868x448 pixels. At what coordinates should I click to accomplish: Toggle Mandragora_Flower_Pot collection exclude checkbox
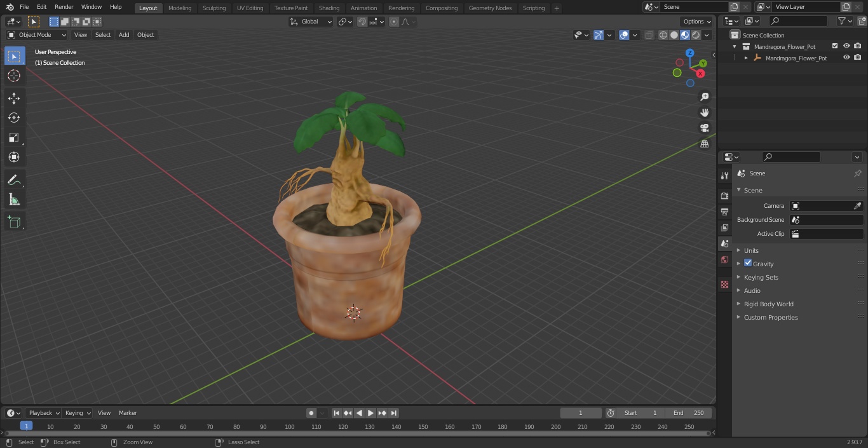tap(835, 46)
